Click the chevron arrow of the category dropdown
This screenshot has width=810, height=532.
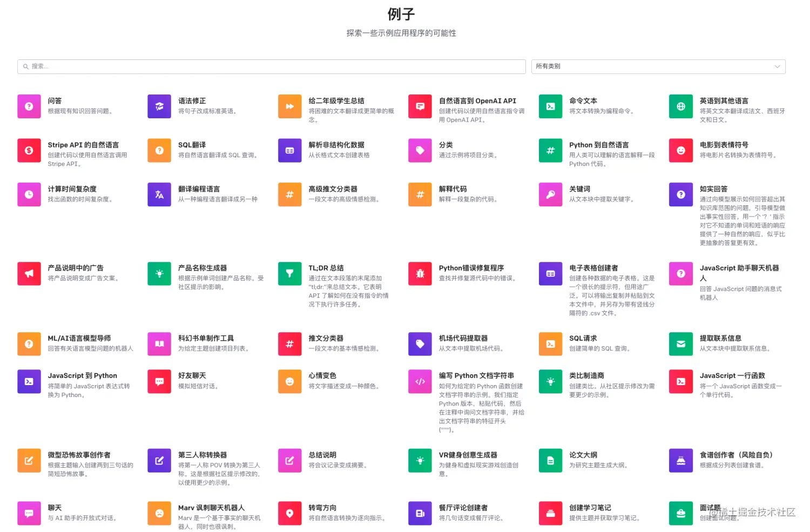point(778,66)
